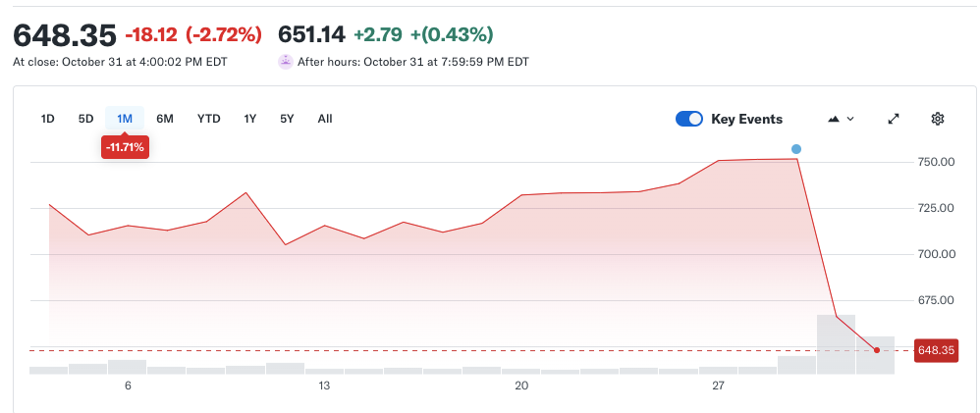Screen dimensions: 980x413
Task: Click the mountain chart type icon
Action: [x=834, y=119]
